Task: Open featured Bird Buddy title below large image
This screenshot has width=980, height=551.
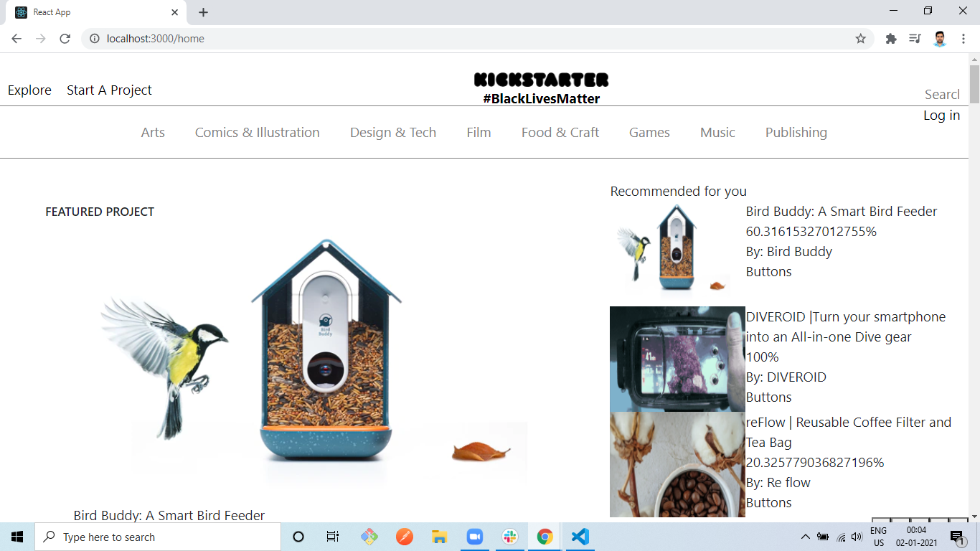Action: point(169,516)
